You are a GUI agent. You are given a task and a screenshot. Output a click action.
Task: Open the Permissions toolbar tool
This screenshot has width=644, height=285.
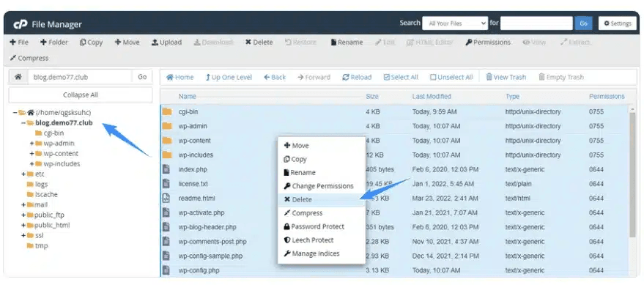tap(488, 42)
